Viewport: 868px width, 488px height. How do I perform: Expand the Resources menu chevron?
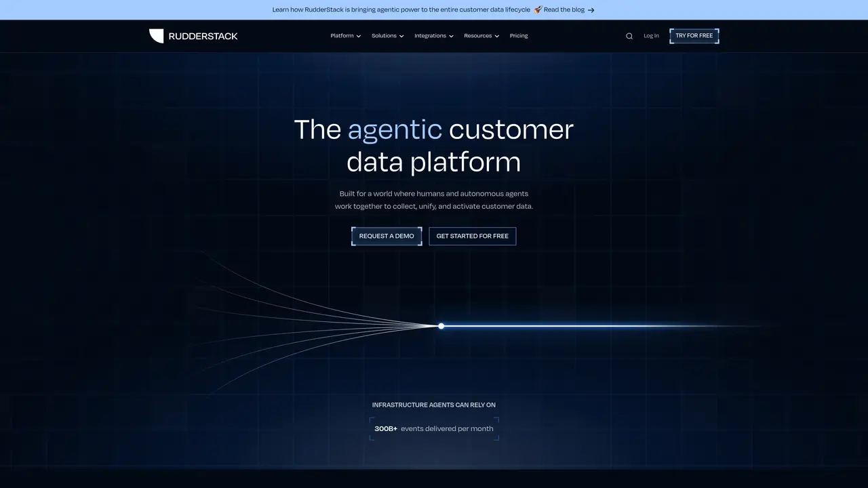(x=497, y=36)
